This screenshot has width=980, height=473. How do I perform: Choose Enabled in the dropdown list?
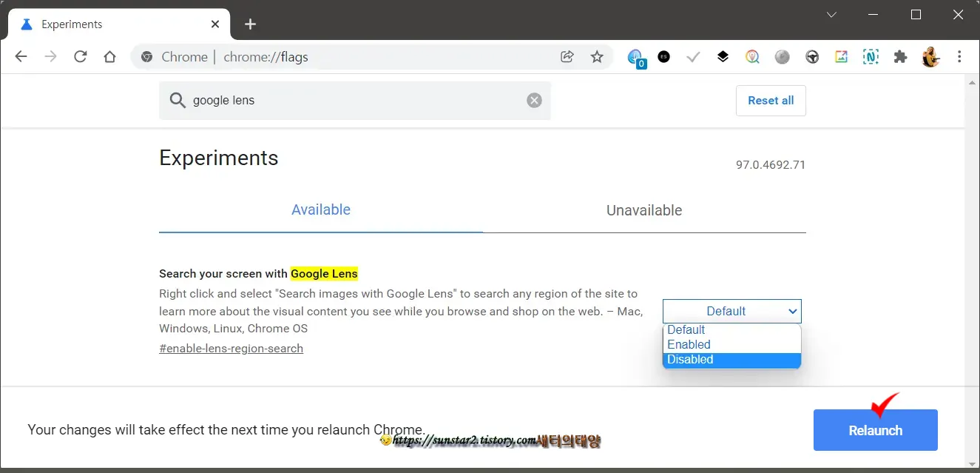[732, 345]
